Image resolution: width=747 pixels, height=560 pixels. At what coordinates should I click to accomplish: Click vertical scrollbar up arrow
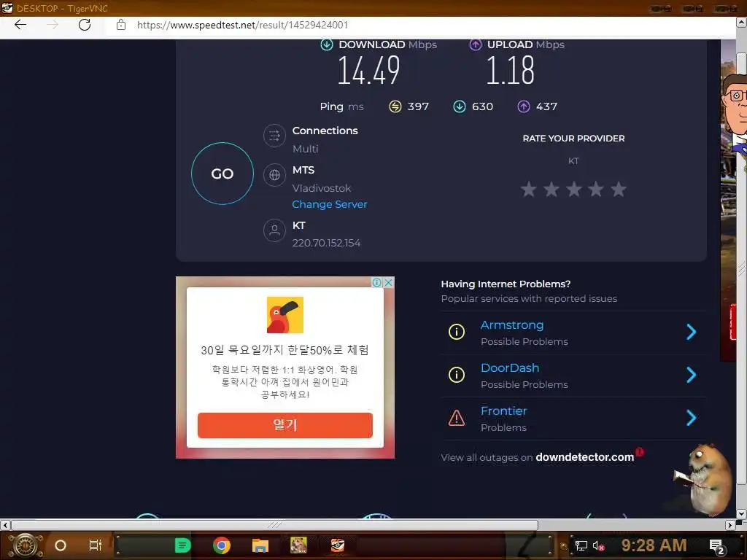(741, 22)
